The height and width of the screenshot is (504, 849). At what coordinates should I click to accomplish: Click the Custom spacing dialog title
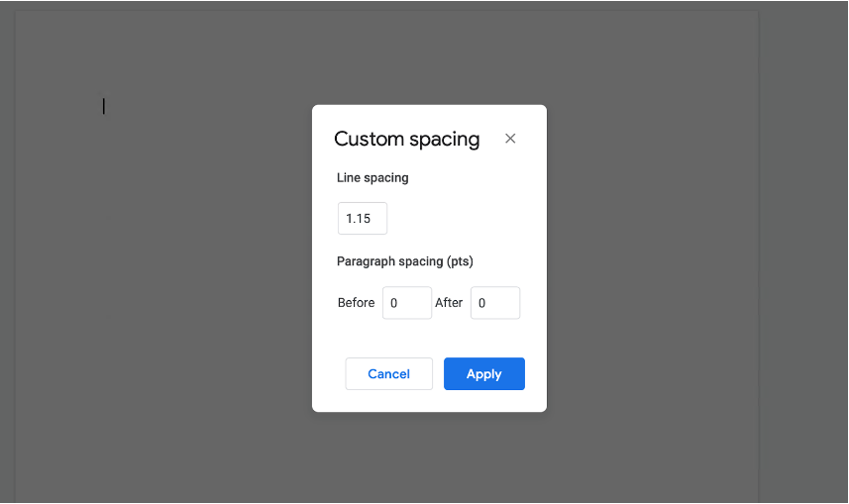406,140
